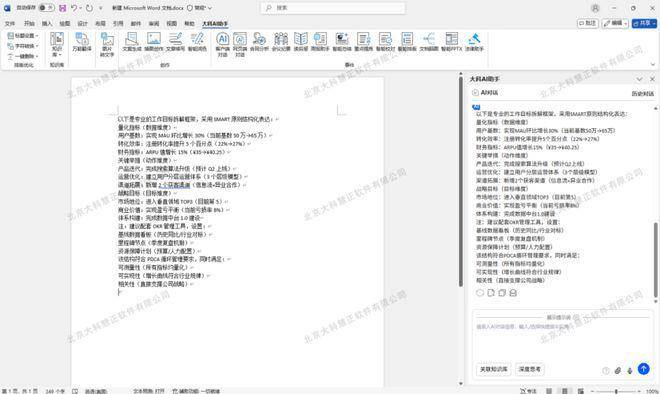Switch to the 设计 ribbon tab
This screenshot has width=660, height=394.
tap(82, 24)
